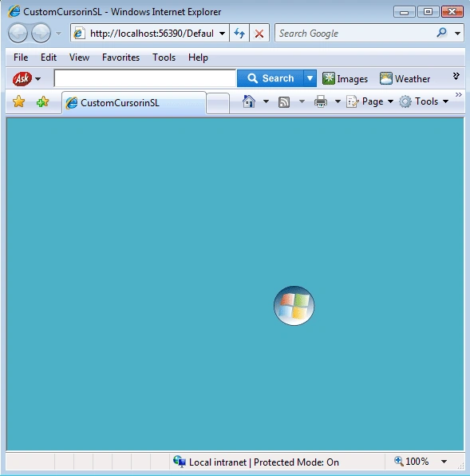Click the Home house icon
The width and height of the screenshot is (470, 476).
coord(249,101)
